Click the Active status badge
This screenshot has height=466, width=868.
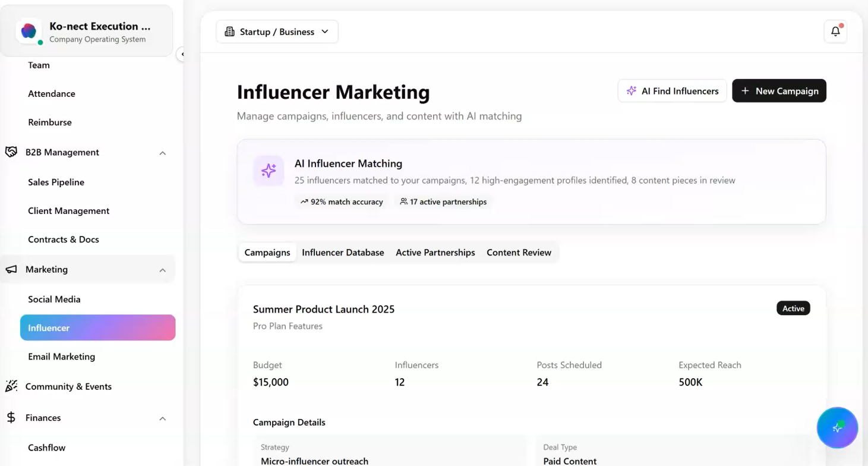coord(793,308)
